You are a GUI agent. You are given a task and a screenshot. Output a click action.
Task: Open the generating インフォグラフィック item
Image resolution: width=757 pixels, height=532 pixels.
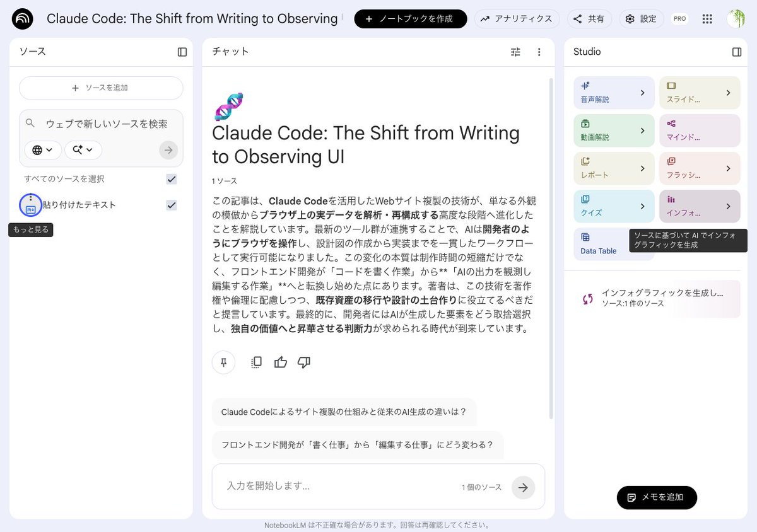click(x=657, y=299)
